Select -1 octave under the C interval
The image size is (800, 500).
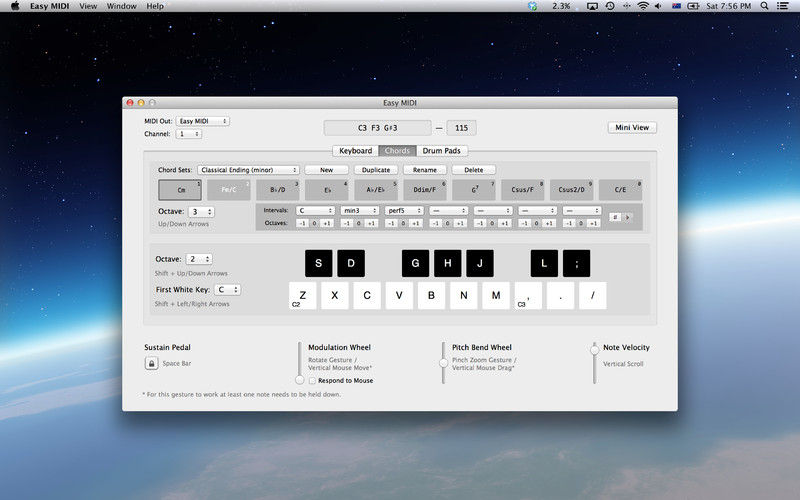[x=303, y=223]
